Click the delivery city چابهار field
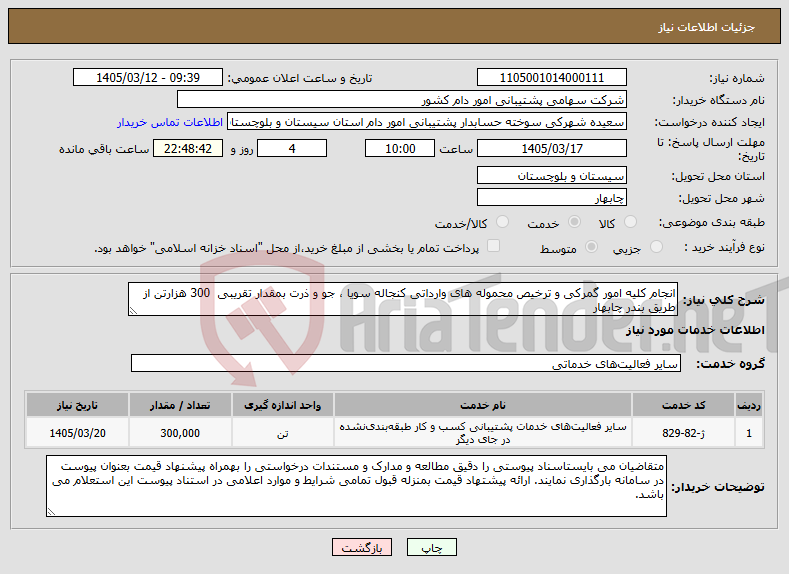Screen dimensions: 789x574 click(551, 197)
